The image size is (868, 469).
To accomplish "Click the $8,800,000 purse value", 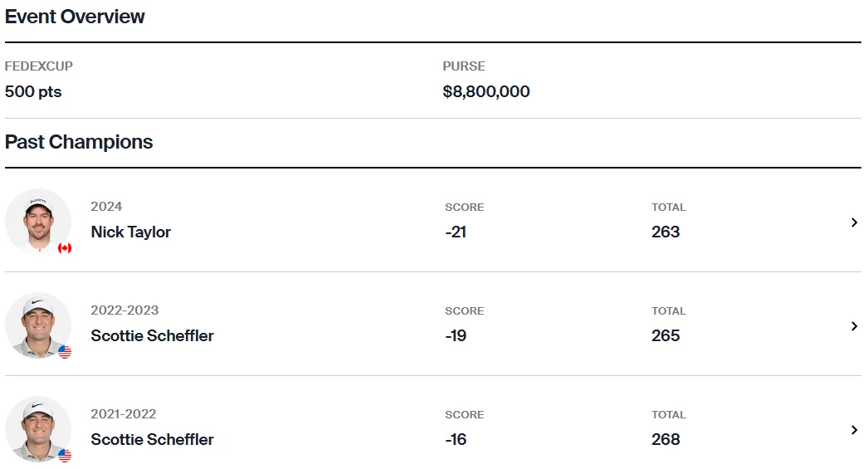I will point(486,91).
